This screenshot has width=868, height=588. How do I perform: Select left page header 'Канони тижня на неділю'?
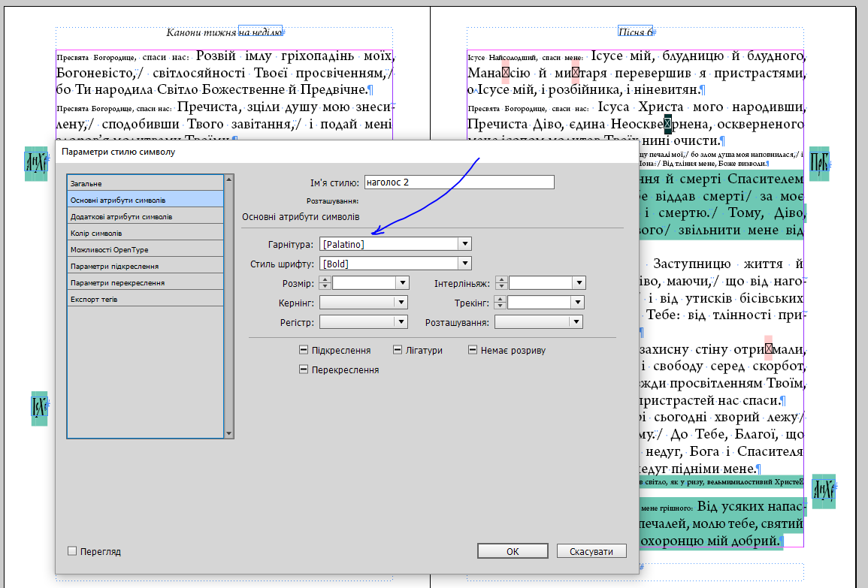[224, 32]
